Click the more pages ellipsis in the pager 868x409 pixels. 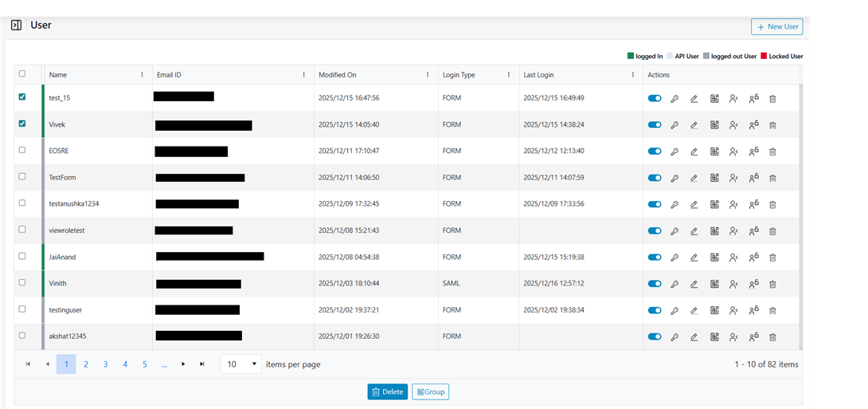point(164,364)
